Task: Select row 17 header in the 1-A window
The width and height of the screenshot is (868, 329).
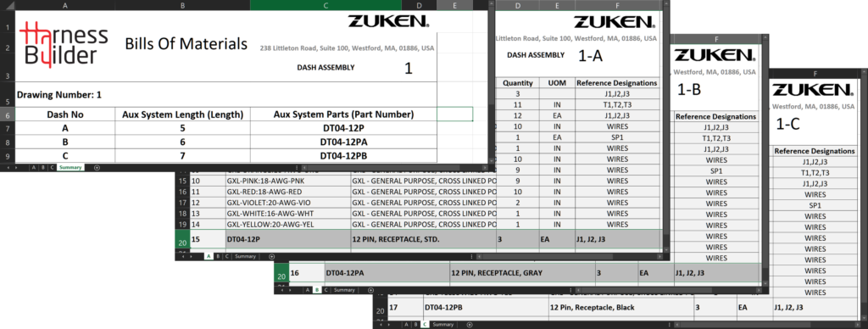Action: pyautogui.click(x=183, y=203)
